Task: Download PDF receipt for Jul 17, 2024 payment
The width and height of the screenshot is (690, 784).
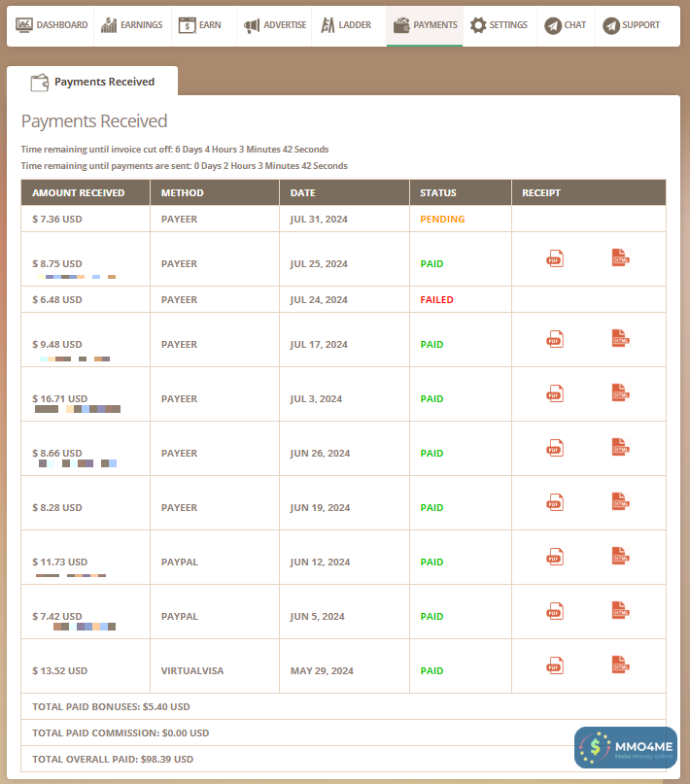Action: [555, 339]
